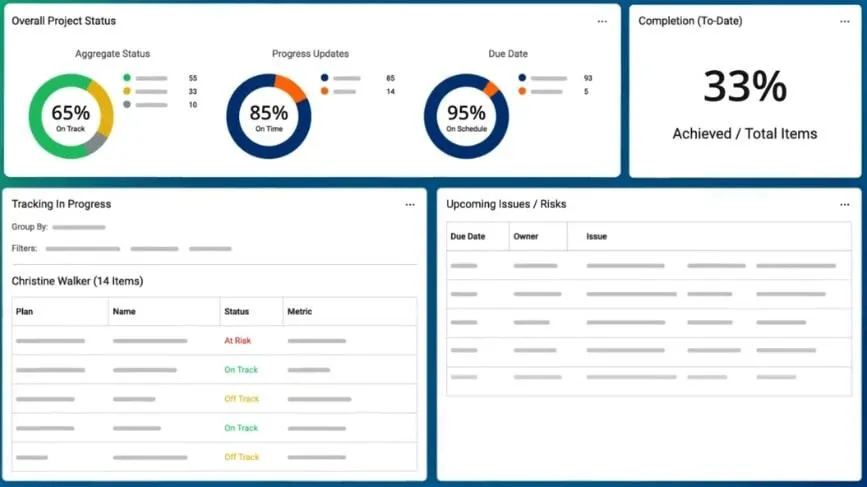Sort by the Status column header

pyautogui.click(x=236, y=312)
